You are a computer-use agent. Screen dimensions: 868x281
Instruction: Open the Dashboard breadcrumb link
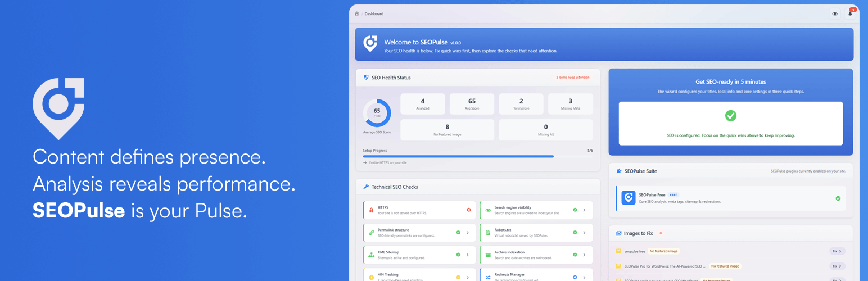[374, 13]
